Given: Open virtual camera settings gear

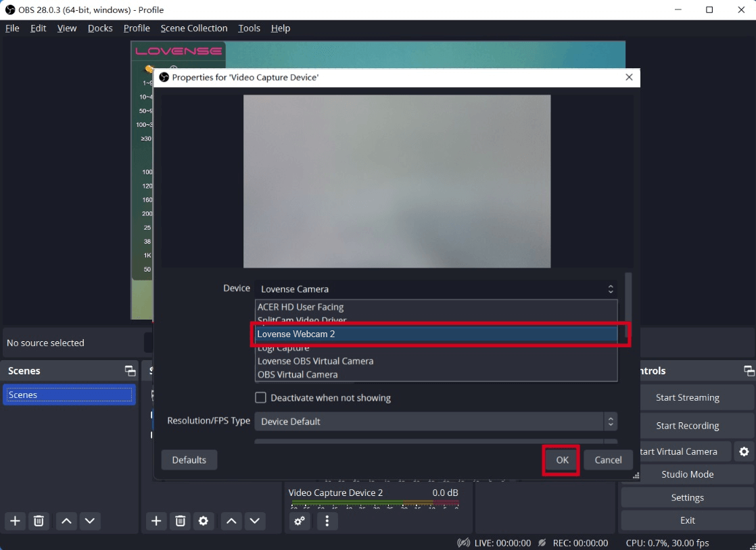Looking at the screenshot, I should pos(744,451).
